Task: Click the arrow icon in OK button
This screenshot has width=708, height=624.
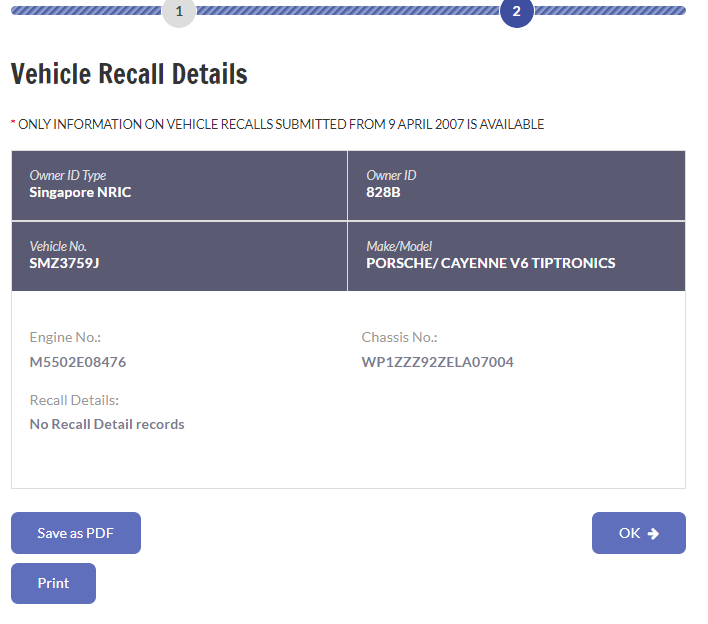Action: click(654, 533)
